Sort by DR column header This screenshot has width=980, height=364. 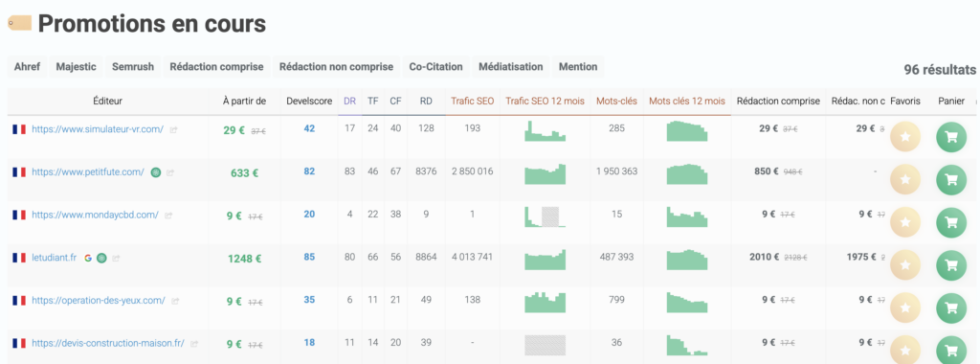(350, 102)
